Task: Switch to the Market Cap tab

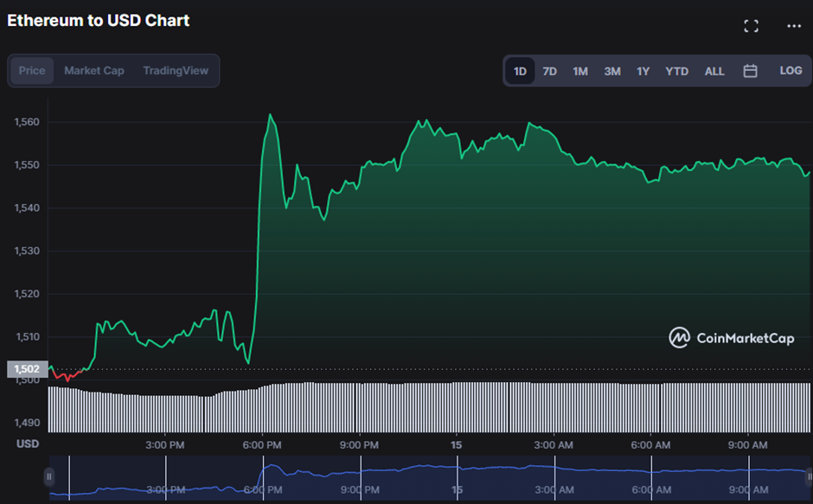Action: pyautogui.click(x=93, y=71)
